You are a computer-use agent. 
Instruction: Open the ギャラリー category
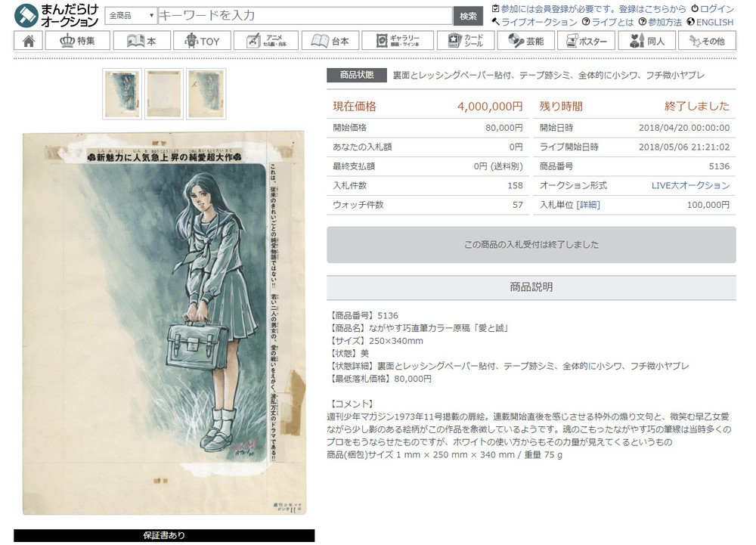pyautogui.click(x=398, y=41)
